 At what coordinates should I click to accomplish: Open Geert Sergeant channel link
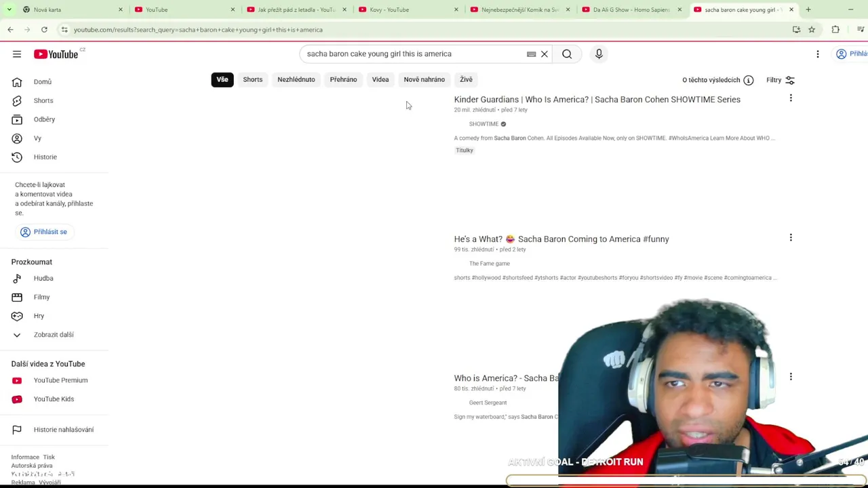488,403
